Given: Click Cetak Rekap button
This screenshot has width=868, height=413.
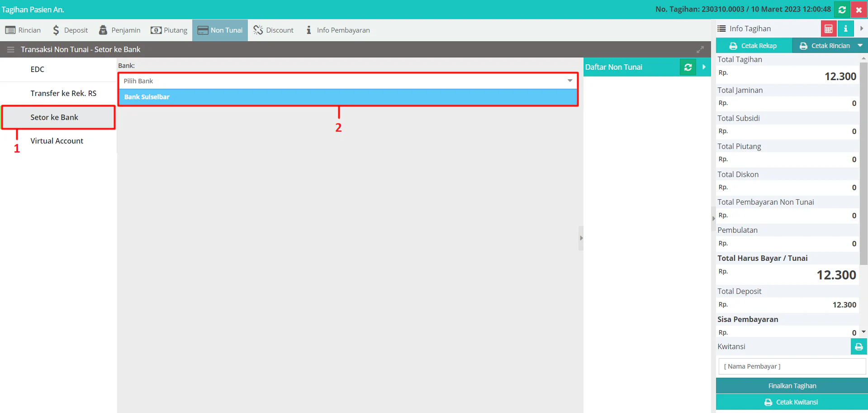Looking at the screenshot, I should pos(754,46).
